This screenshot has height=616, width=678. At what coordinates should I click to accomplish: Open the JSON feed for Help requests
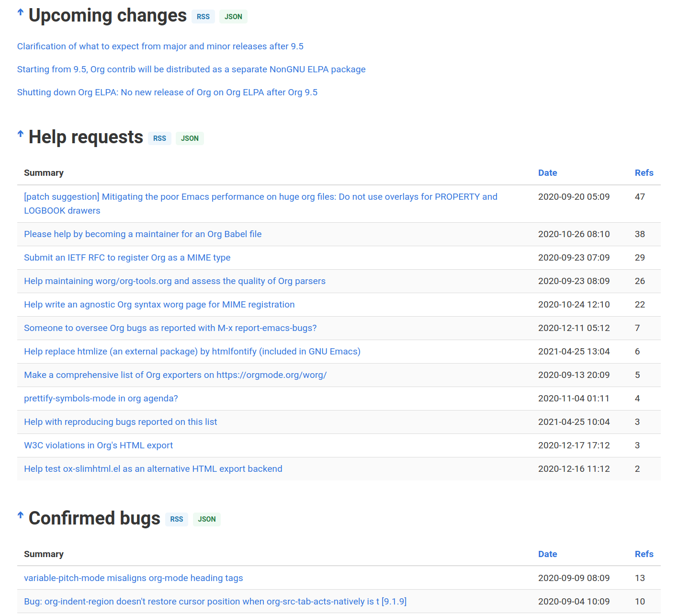tap(190, 138)
